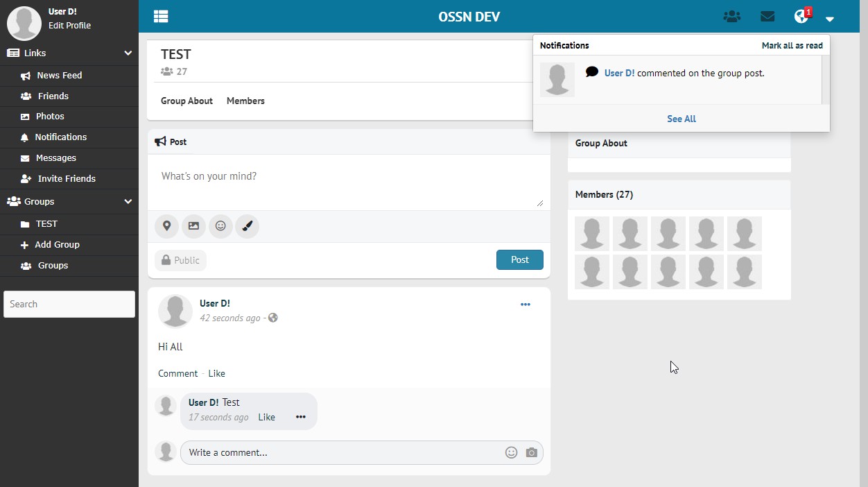Like the 'Test' comment
The width and height of the screenshot is (868, 487).
pos(266,417)
